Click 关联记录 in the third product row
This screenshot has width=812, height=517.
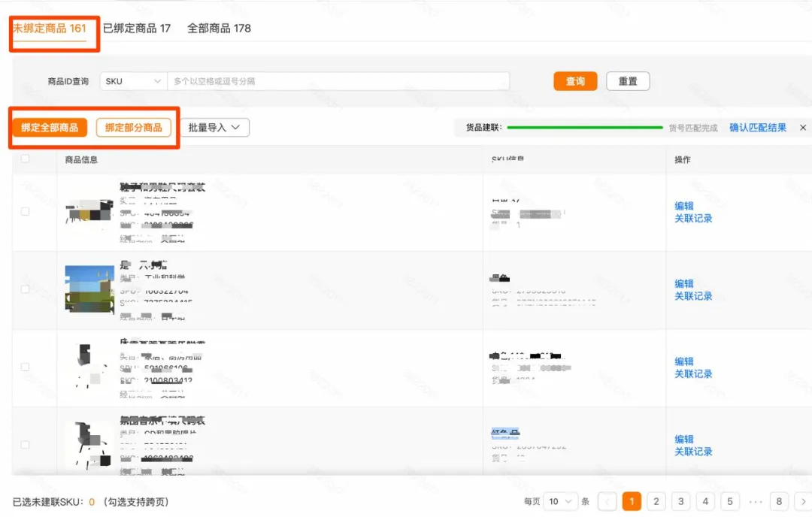click(x=693, y=373)
